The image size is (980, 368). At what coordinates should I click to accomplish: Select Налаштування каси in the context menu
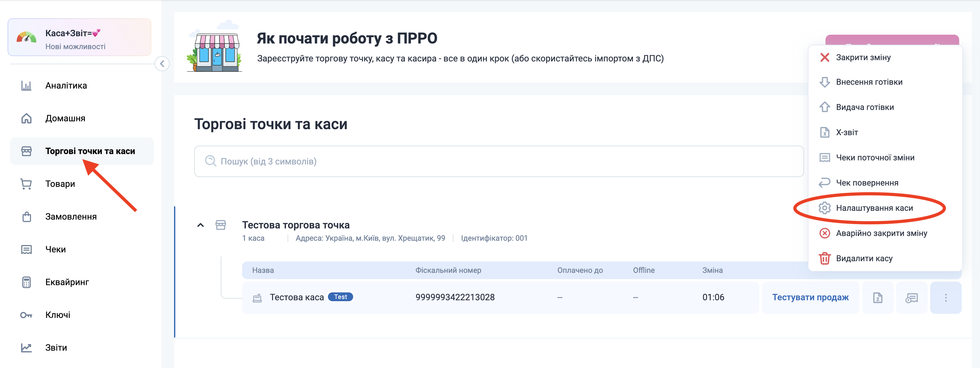pyautogui.click(x=874, y=208)
